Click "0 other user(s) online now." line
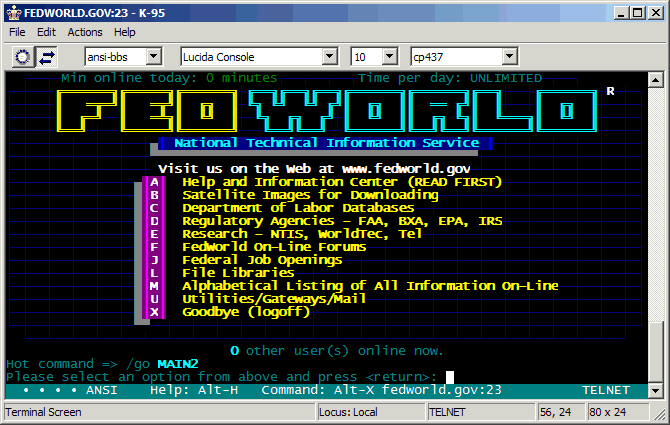The width and height of the screenshot is (670, 425). [x=337, y=351]
